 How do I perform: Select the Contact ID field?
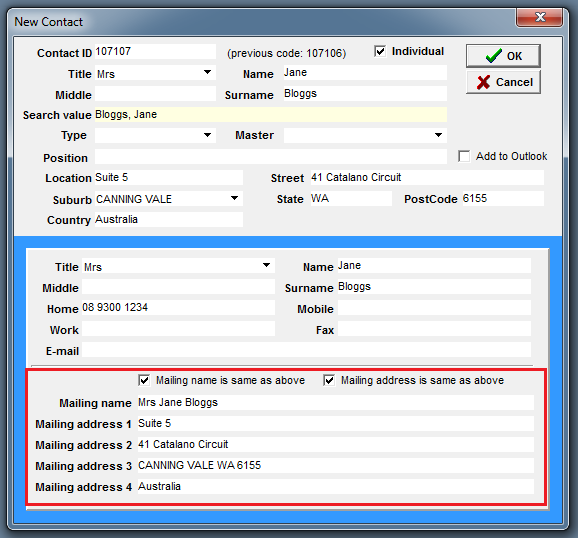tap(155, 52)
